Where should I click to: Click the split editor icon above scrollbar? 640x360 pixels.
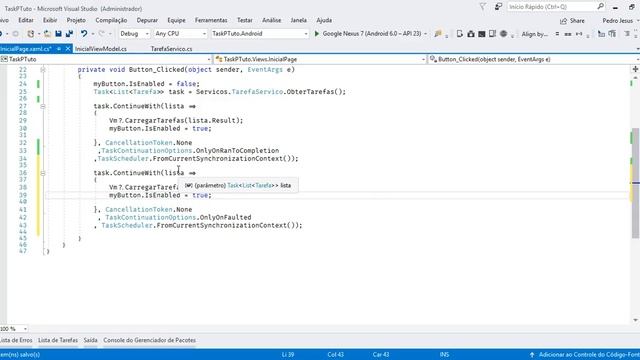tap(636, 69)
